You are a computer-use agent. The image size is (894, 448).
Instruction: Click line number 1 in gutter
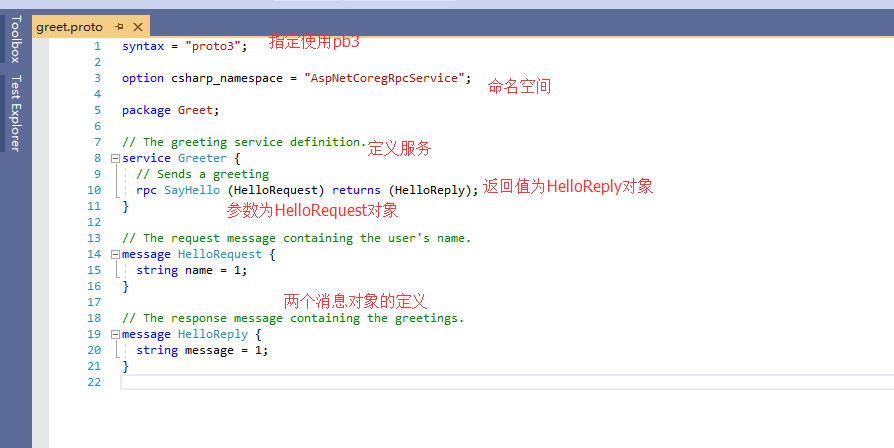click(x=97, y=46)
